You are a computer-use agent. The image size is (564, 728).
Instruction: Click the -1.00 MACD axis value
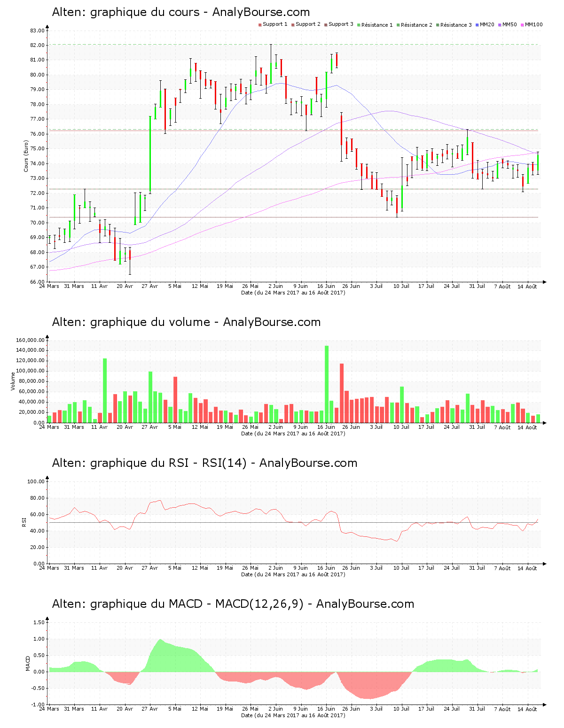click(38, 705)
